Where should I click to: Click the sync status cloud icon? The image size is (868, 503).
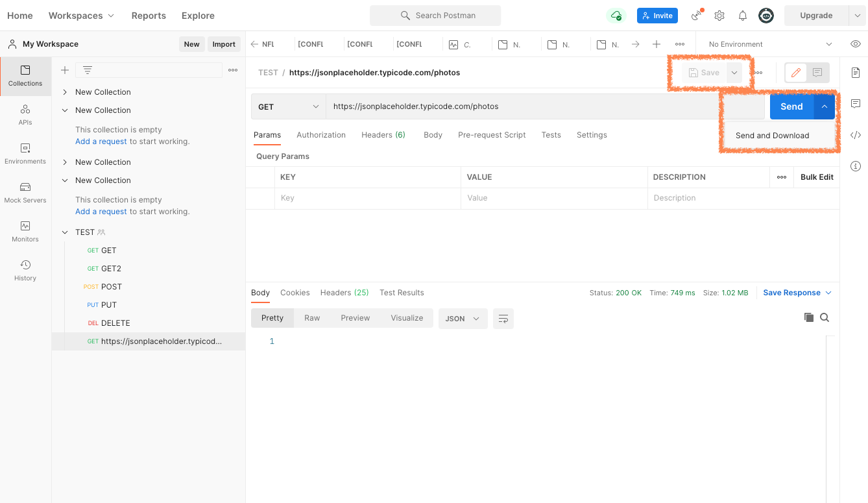[616, 16]
